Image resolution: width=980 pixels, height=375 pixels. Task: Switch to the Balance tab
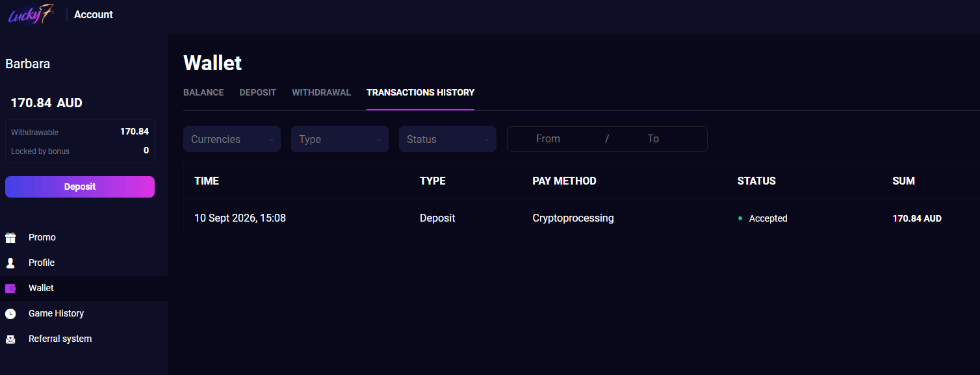pos(203,92)
